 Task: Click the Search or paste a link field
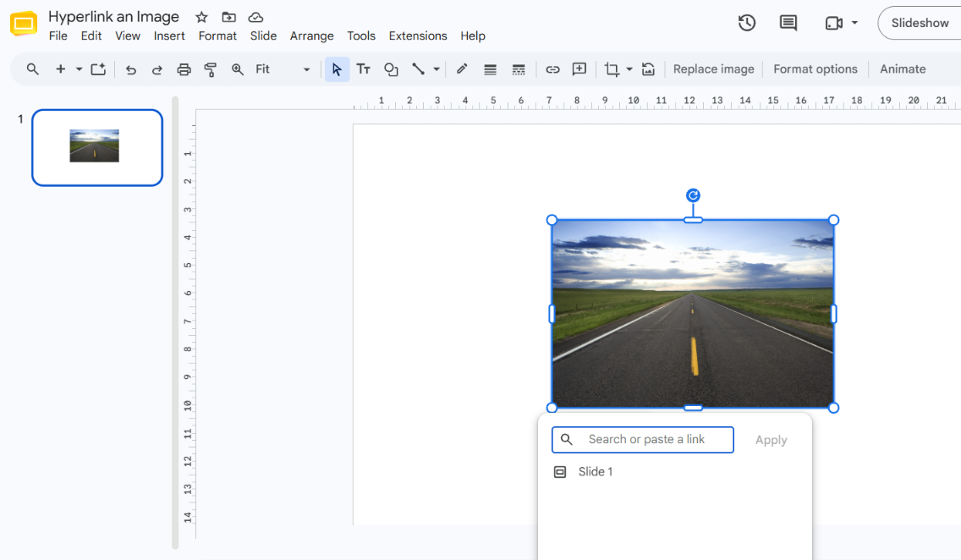[642, 440]
